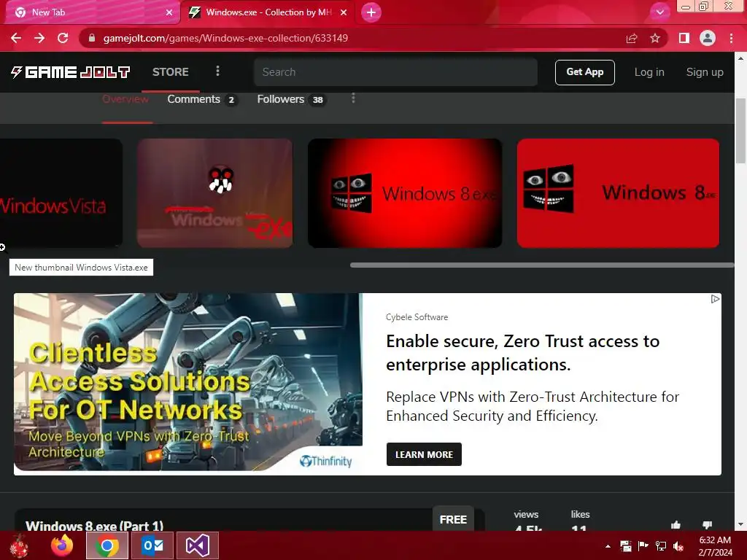Open a new browser tab
Image resolution: width=747 pixels, height=560 pixels.
pyautogui.click(x=371, y=12)
